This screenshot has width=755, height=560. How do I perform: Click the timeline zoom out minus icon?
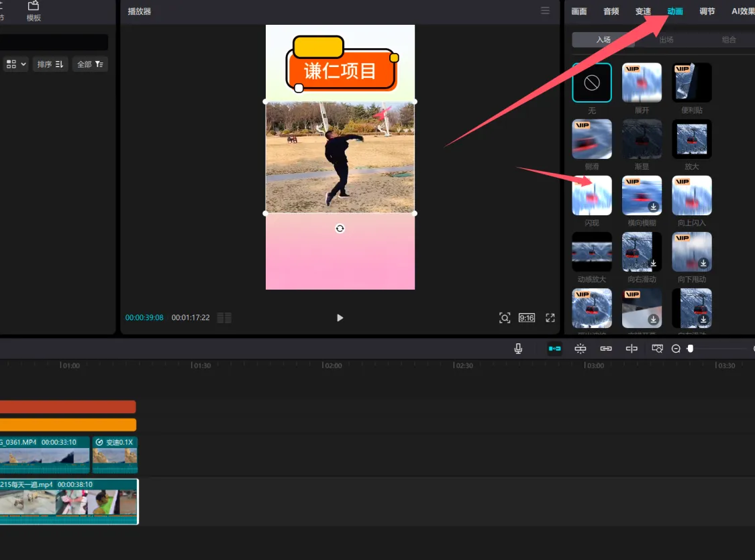point(676,349)
